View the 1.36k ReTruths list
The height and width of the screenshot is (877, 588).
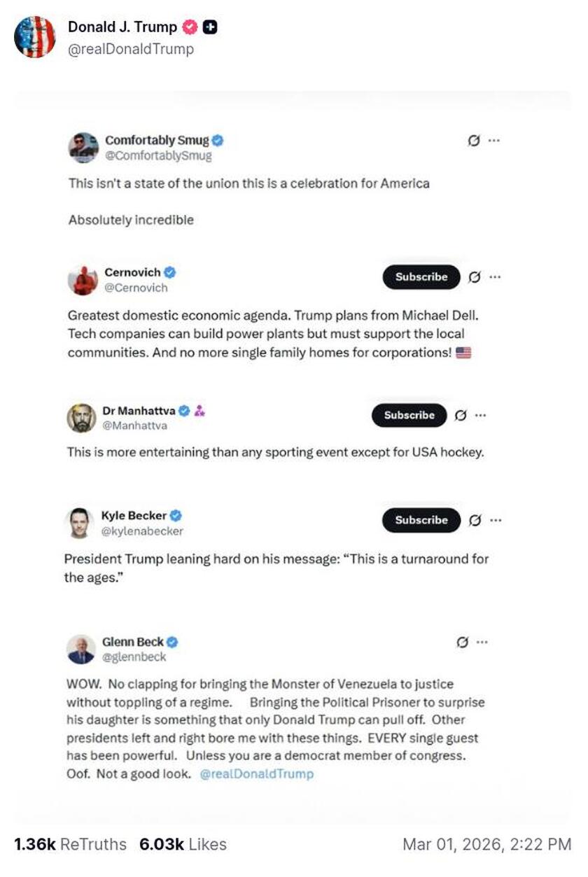71,844
